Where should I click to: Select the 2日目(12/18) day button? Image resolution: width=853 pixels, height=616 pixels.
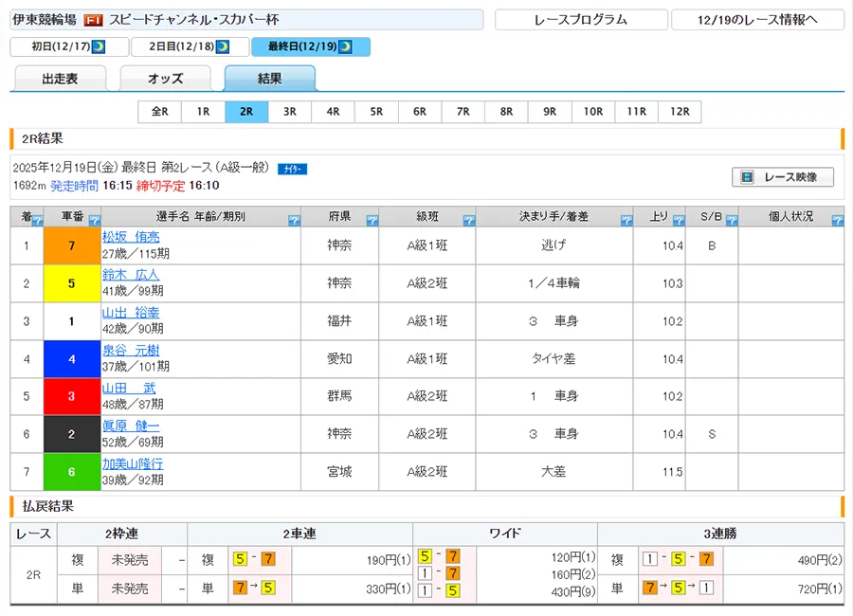tap(189, 46)
